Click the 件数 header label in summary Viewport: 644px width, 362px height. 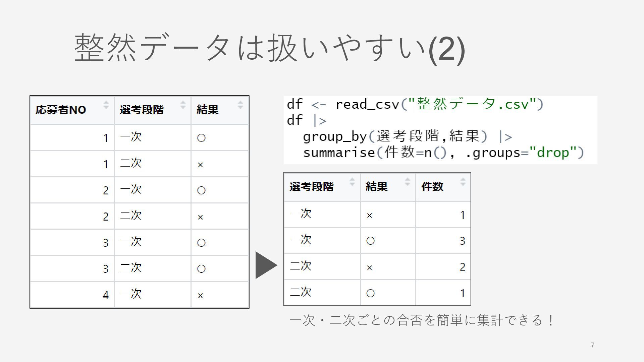point(432,187)
